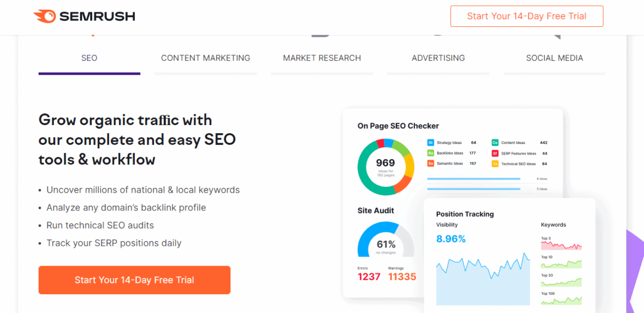Viewport: 644px width, 313px height.
Task: Click the blue Strategy Ideas 'St' icon
Action: [430, 143]
